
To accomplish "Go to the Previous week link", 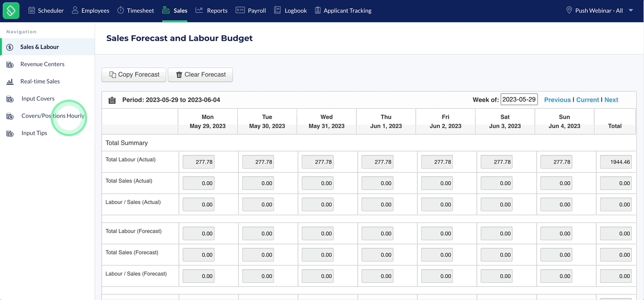I will 557,100.
